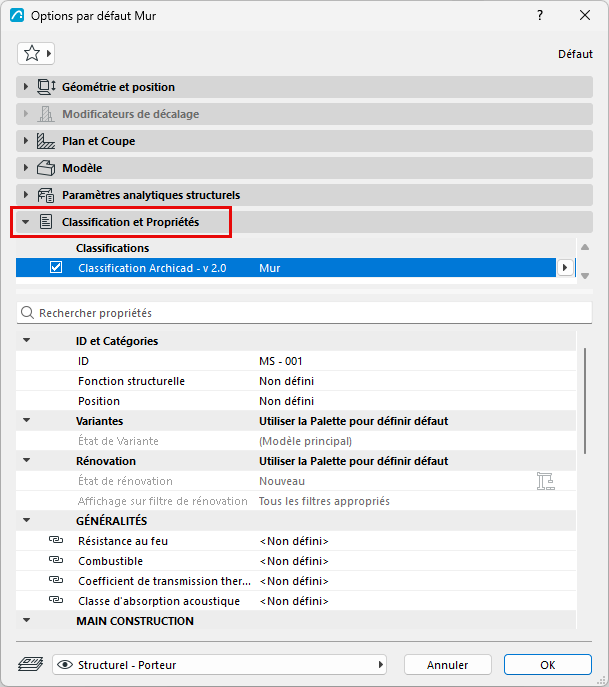Click the Mur classification value
609x687 pixels.
point(269,268)
